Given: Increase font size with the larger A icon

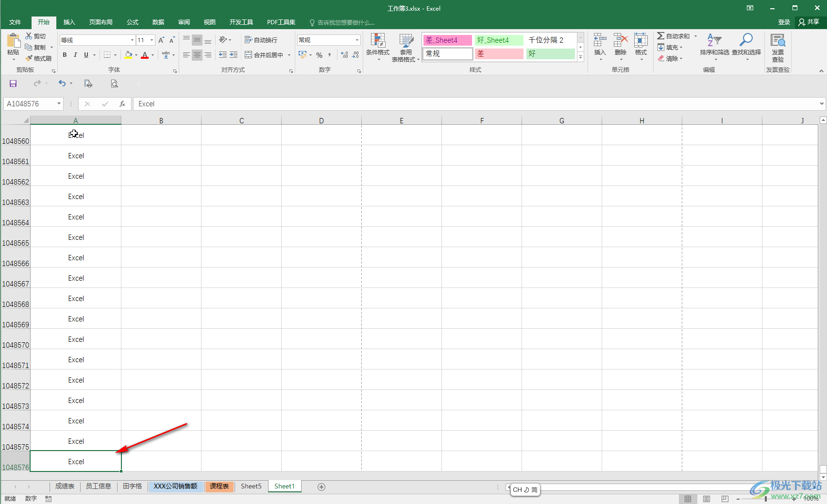Looking at the screenshot, I should (x=161, y=40).
